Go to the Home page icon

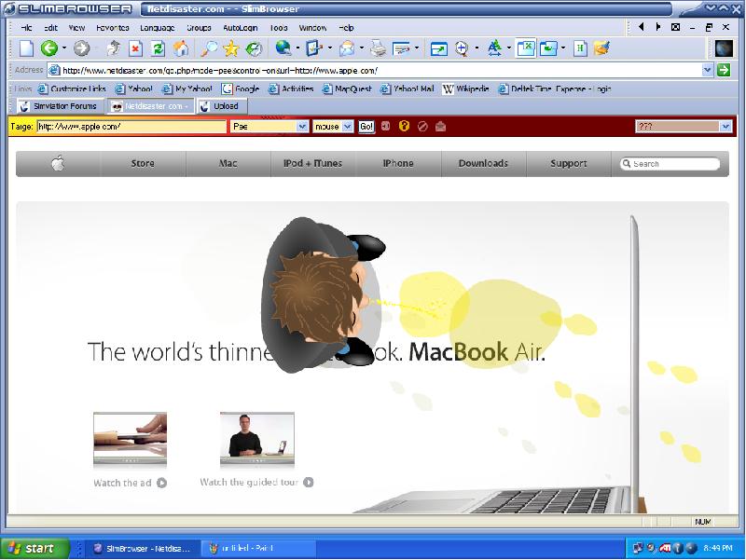181,48
